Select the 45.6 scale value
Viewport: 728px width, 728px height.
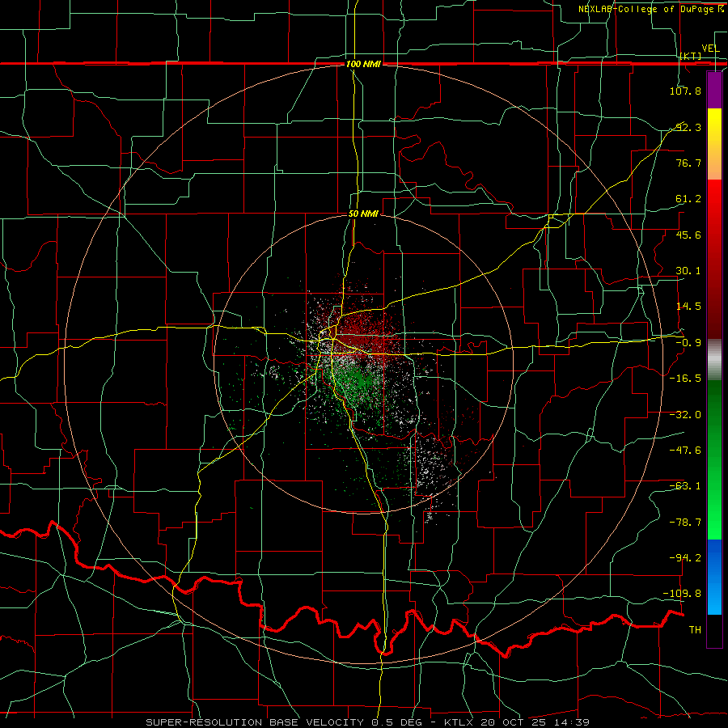[688, 235]
